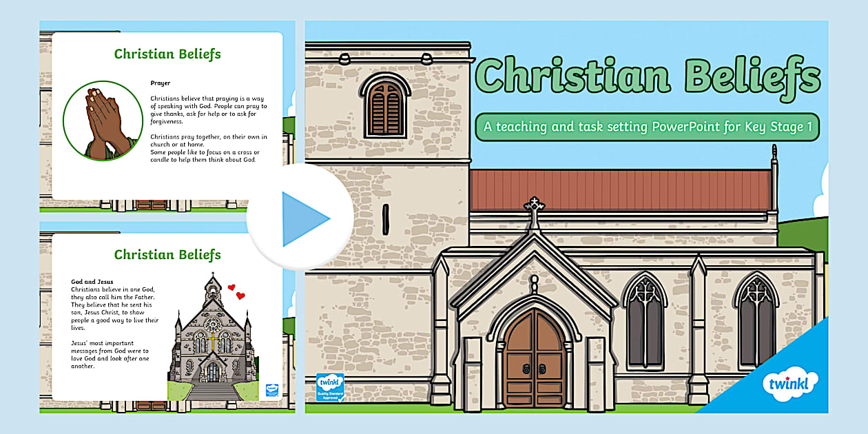Click the small Twinkl stamp on God slide

pos(271,391)
